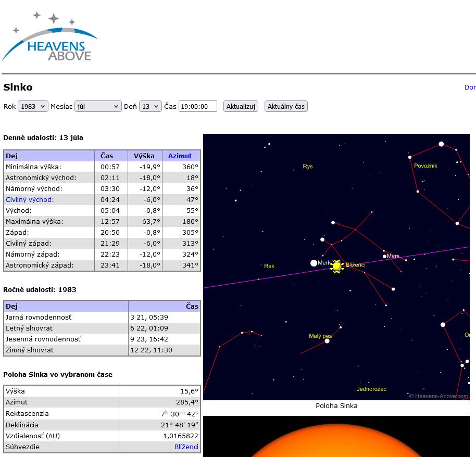476x457 pixels.
Task: Click the Heavens Above logo
Action: click(x=50, y=37)
